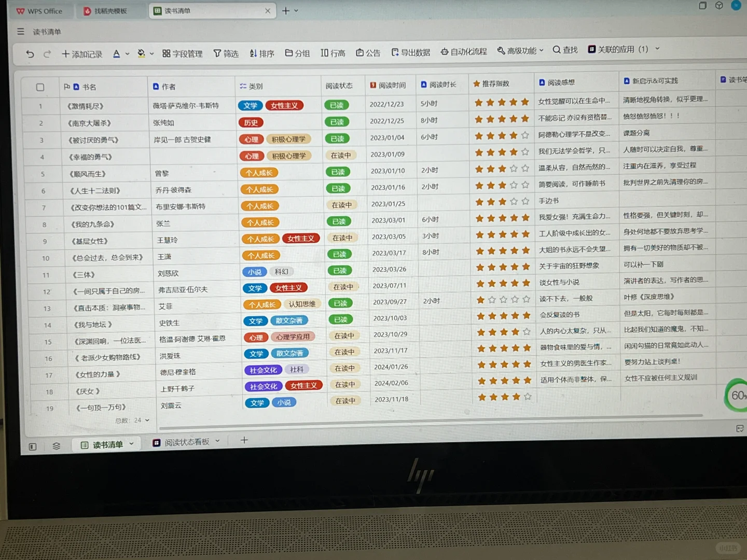Click 导出数据 export data
The image size is (747, 560).
coord(410,52)
